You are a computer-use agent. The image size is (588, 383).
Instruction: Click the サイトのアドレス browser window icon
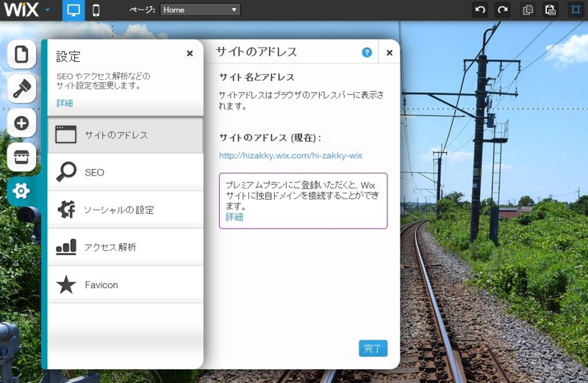click(66, 135)
